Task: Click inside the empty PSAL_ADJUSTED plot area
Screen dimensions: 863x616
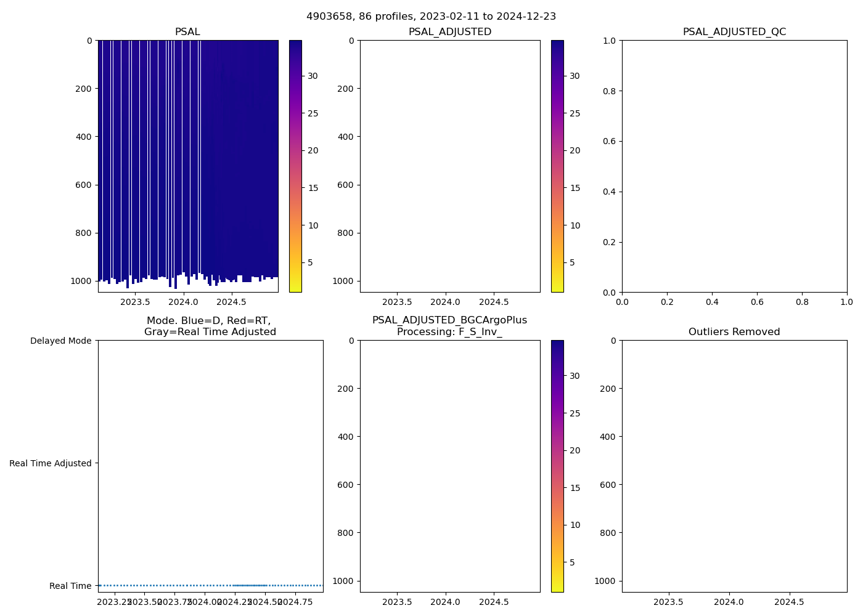Action: (x=450, y=166)
